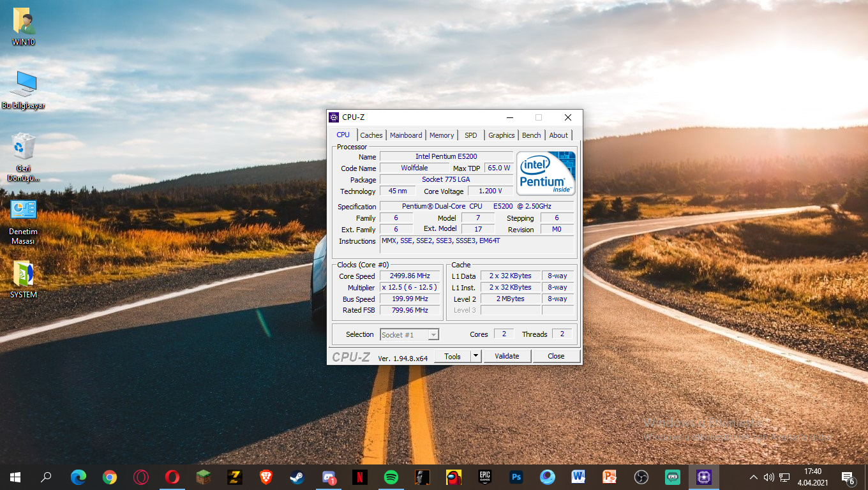Open OBS Studio taskbar icon
The image size is (868, 490).
click(x=641, y=477)
